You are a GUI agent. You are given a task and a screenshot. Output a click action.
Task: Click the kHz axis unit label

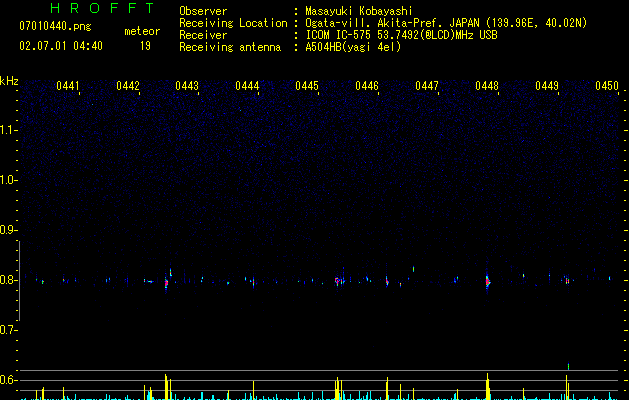[x=9, y=81]
